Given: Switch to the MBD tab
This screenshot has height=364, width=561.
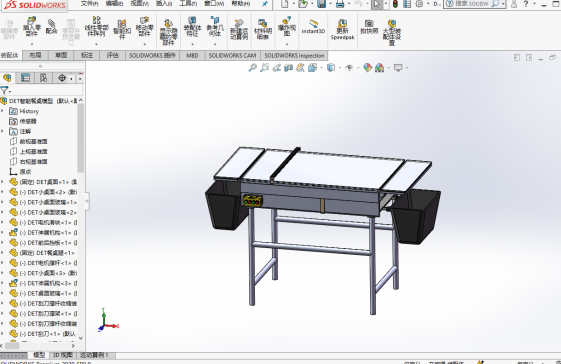Looking at the screenshot, I should coord(192,55).
